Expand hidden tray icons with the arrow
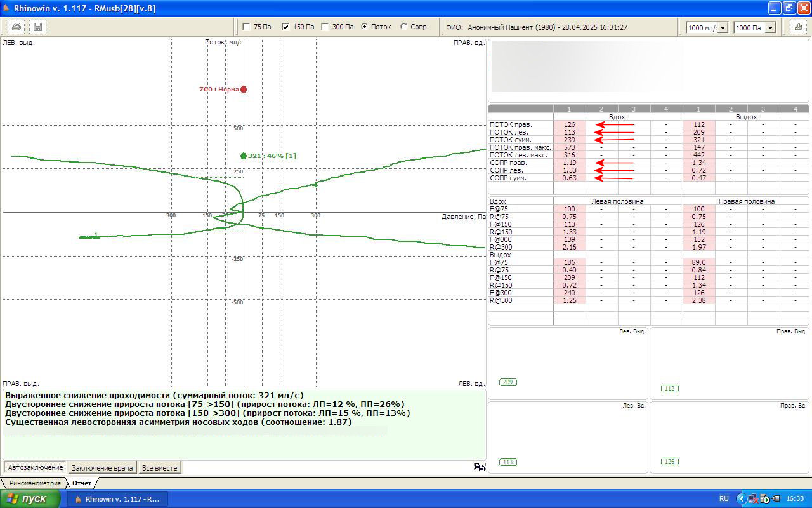 coord(741,498)
